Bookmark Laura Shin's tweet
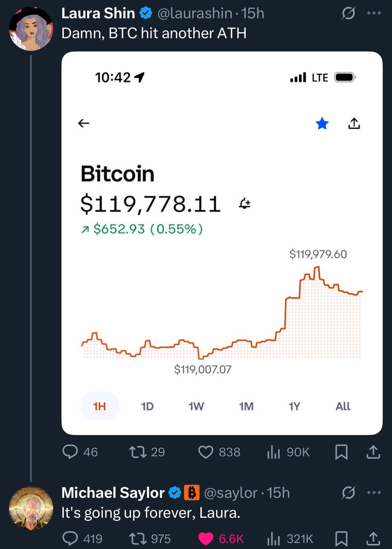This screenshot has width=392, height=549. 341,452
